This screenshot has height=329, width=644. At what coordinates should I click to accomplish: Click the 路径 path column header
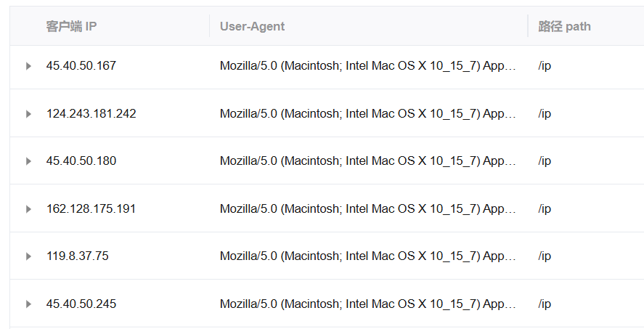(564, 26)
